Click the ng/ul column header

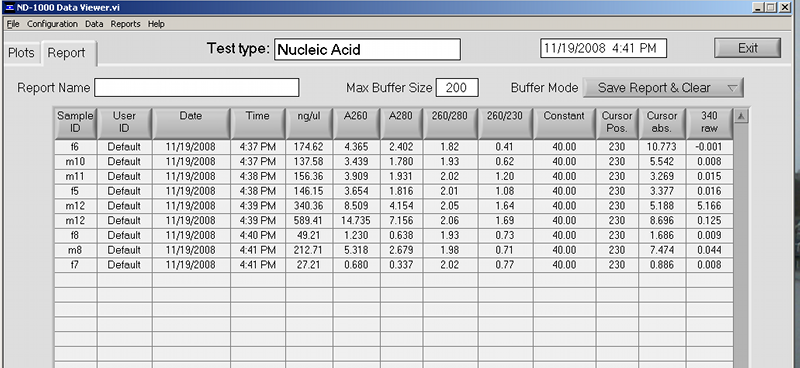click(309, 123)
